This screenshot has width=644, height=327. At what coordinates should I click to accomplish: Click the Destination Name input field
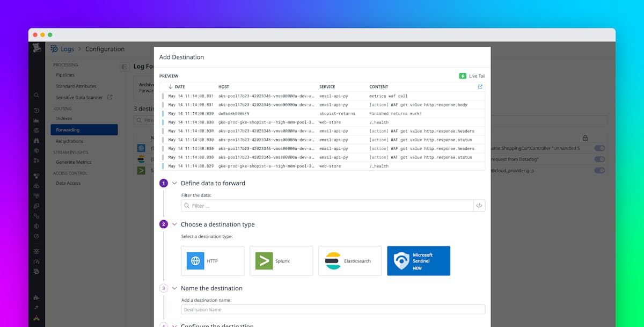[x=333, y=309]
